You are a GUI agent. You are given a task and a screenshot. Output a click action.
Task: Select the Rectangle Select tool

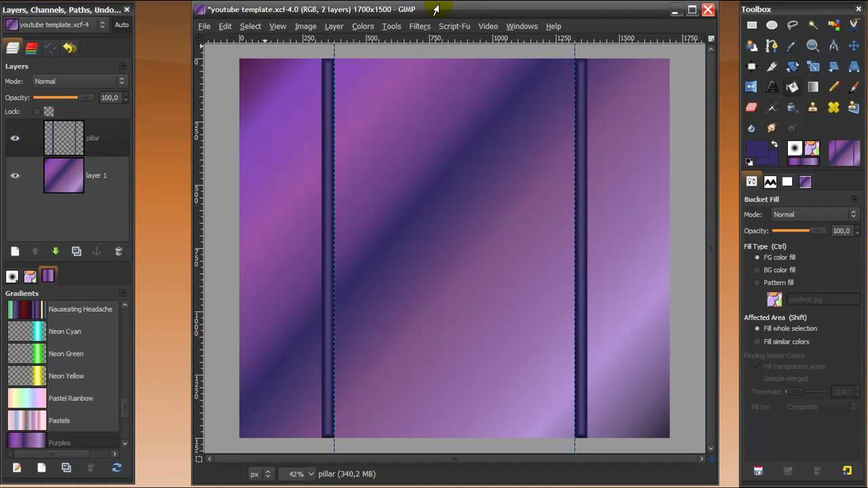pos(751,25)
